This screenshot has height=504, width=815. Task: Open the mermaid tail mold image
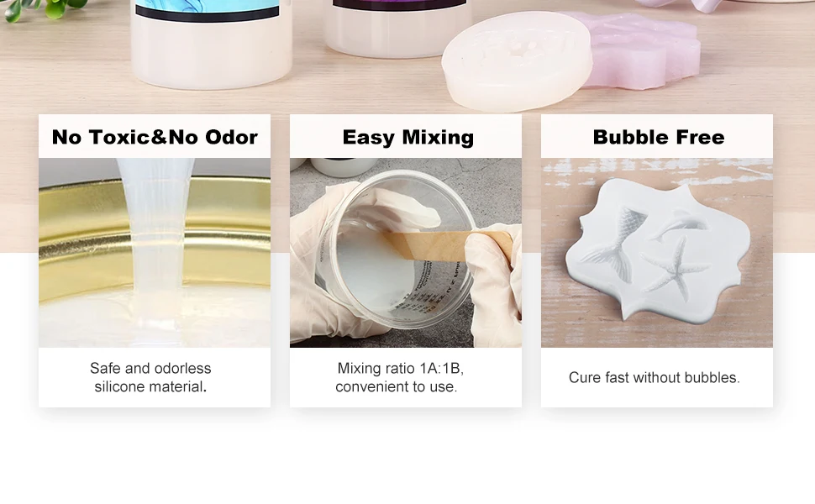point(657,253)
